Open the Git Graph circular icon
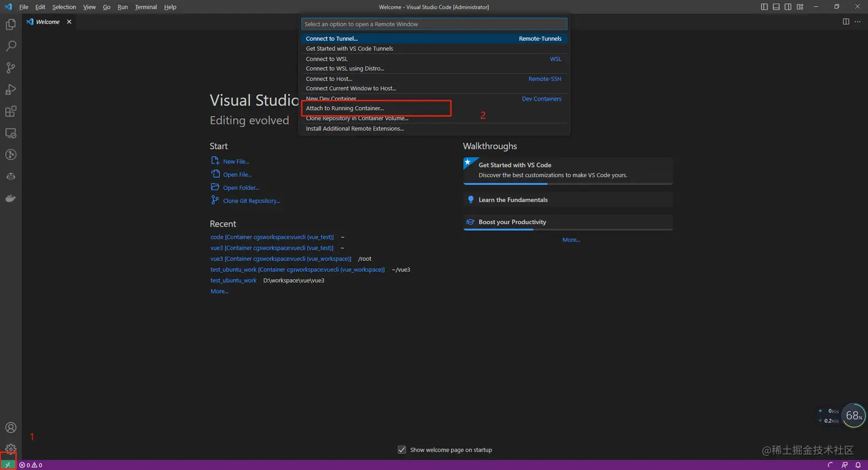The width and height of the screenshot is (868, 470). point(10,155)
